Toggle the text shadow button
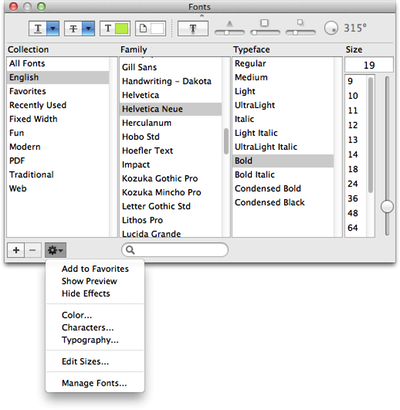Screen dimensions: 400x410 193,29
